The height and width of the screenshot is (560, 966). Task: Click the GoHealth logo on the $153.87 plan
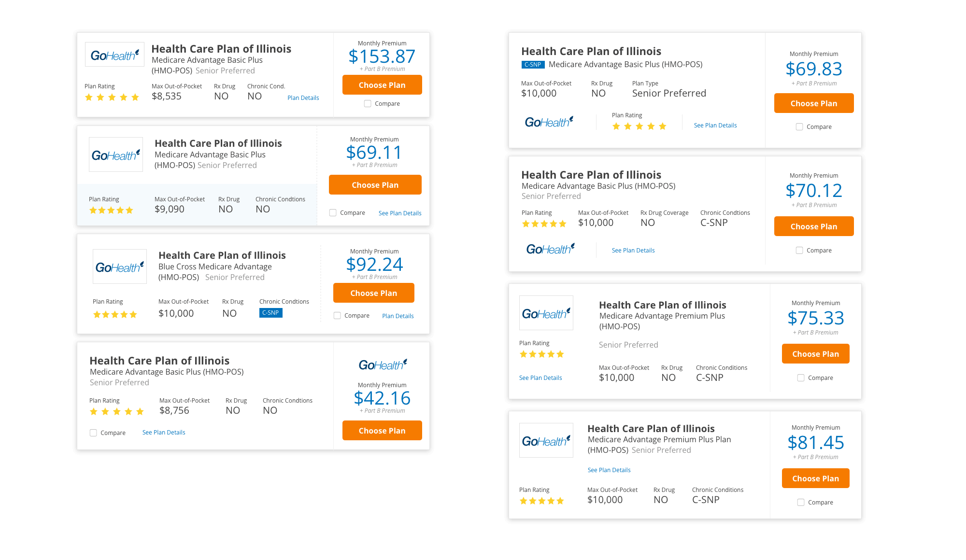pos(114,55)
